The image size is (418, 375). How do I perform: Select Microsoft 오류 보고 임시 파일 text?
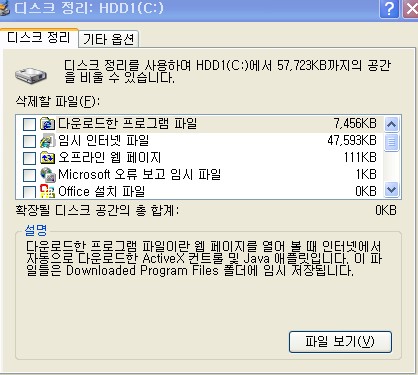[x=139, y=174]
